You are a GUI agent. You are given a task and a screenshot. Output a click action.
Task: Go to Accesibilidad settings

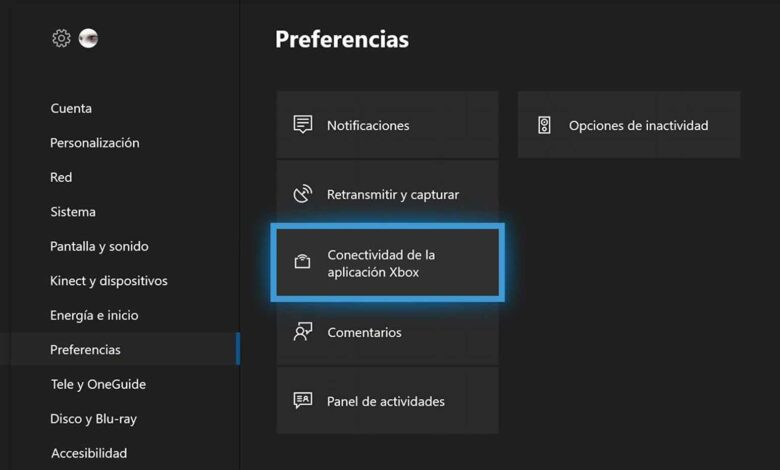pos(89,453)
